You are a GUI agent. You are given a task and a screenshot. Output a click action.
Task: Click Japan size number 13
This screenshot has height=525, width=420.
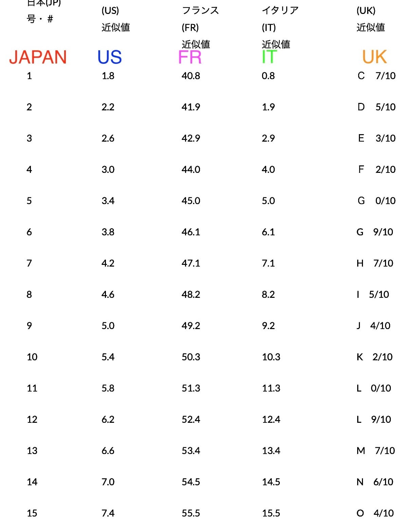point(32,451)
